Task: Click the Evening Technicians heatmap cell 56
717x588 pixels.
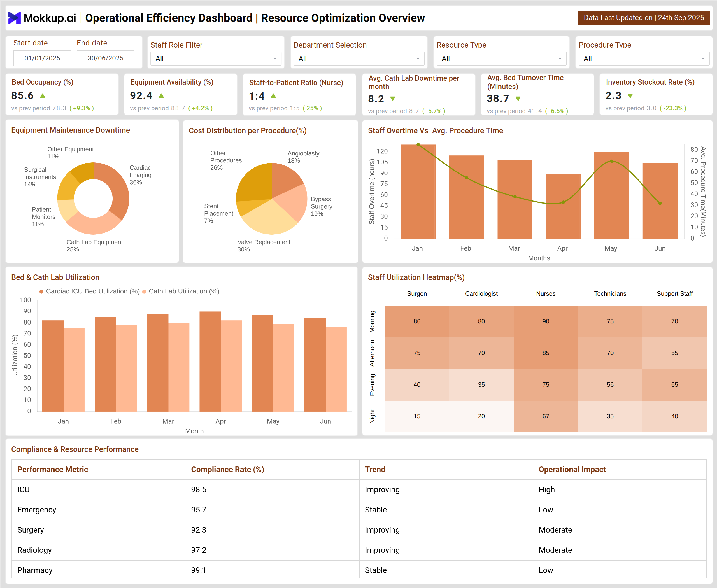Action: click(610, 385)
